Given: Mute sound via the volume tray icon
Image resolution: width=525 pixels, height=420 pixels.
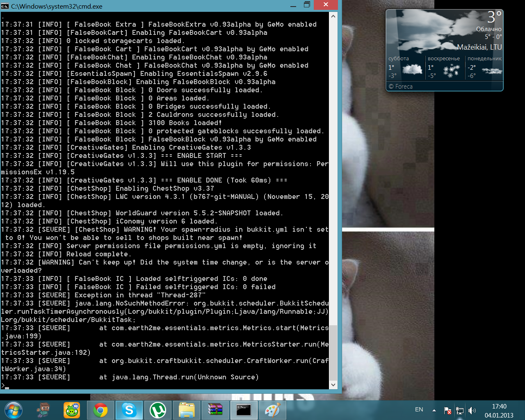Looking at the screenshot, I should [x=472, y=410].
